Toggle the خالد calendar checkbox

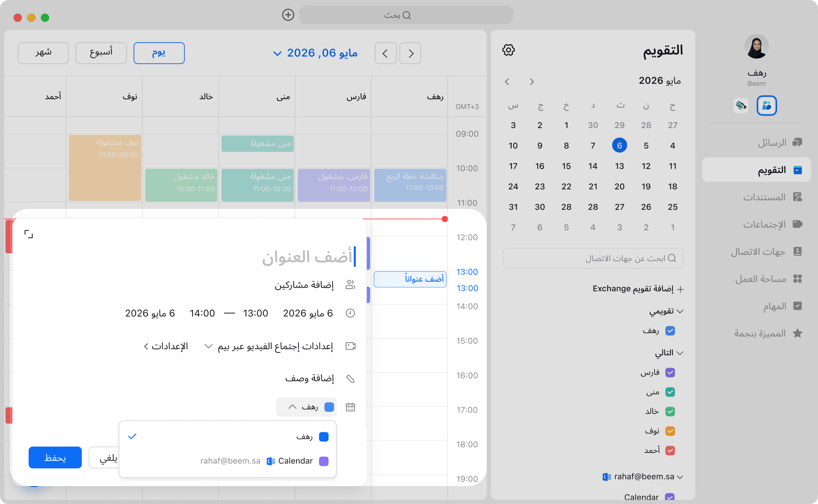(670, 411)
